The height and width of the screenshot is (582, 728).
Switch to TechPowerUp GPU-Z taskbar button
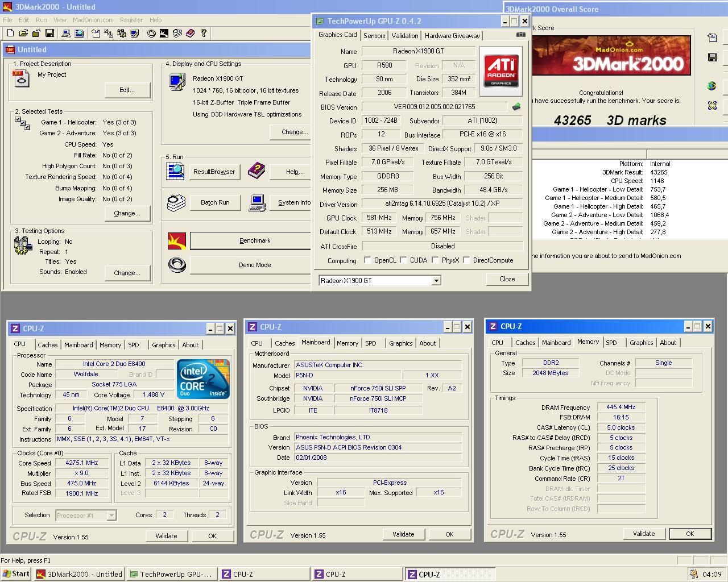(172, 574)
